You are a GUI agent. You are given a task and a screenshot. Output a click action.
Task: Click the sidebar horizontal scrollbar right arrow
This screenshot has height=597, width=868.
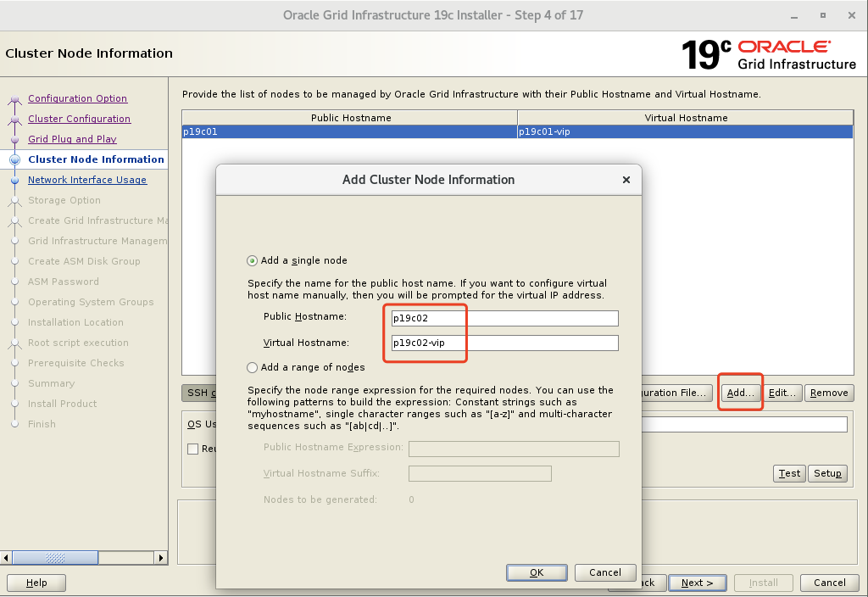pos(160,558)
